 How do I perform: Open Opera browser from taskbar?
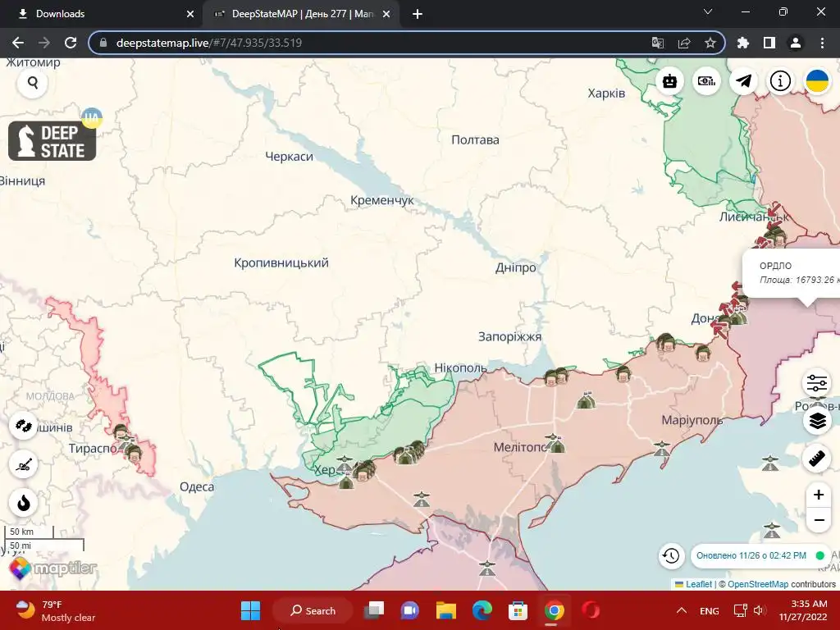pos(591,610)
